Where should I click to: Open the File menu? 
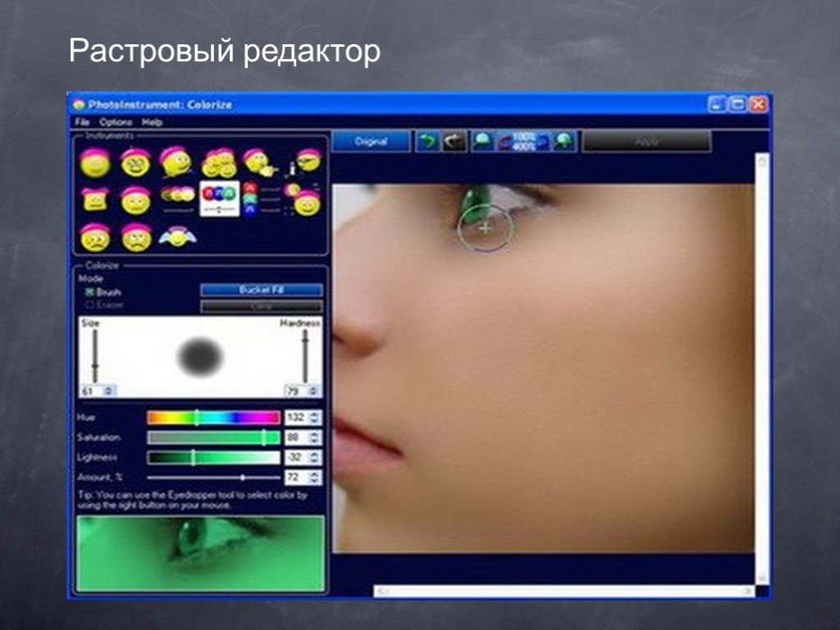pyautogui.click(x=82, y=122)
